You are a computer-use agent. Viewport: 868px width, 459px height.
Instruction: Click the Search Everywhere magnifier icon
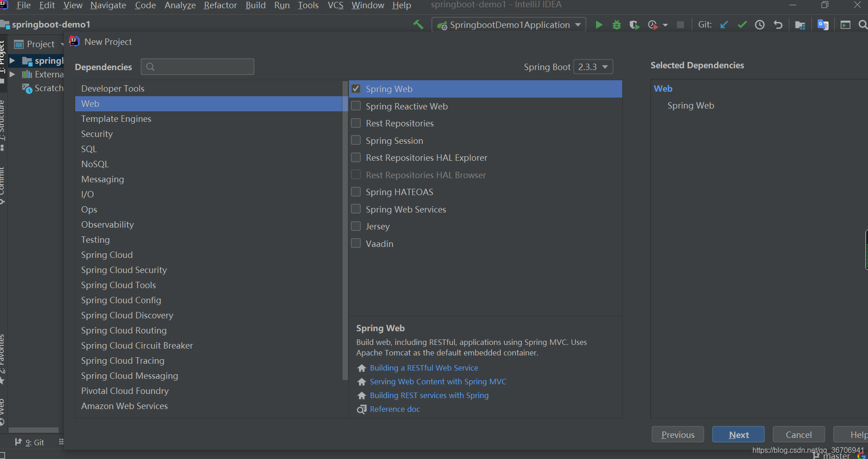coord(862,25)
